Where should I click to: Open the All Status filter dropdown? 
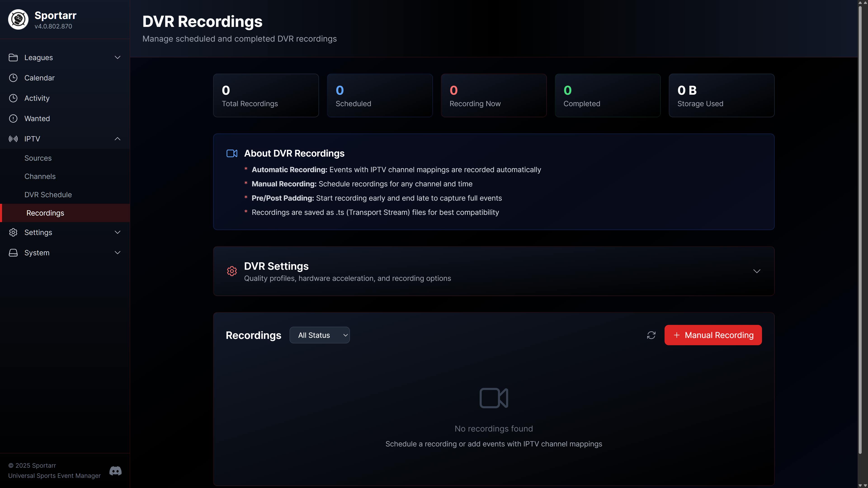click(319, 335)
